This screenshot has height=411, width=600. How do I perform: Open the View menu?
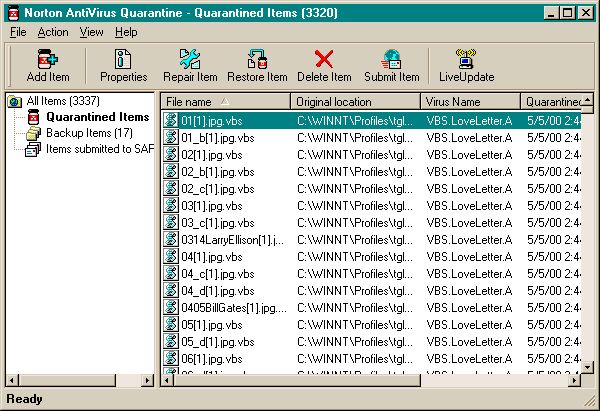(91, 32)
